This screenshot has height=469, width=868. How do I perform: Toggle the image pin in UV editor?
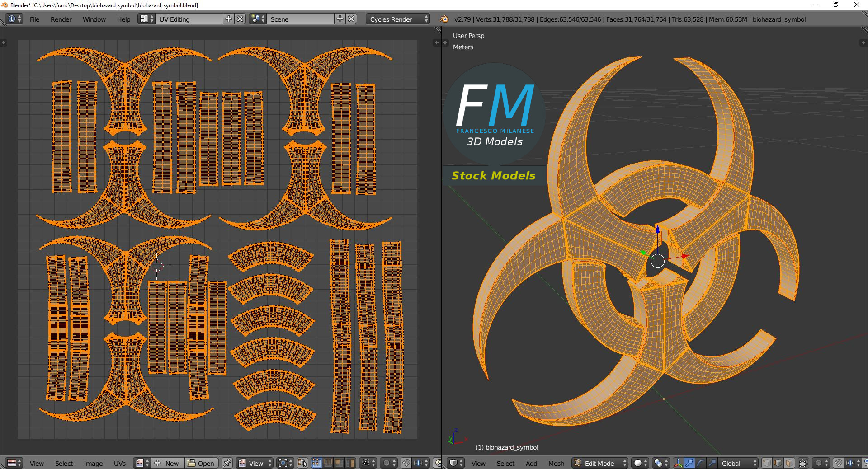click(227, 463)
